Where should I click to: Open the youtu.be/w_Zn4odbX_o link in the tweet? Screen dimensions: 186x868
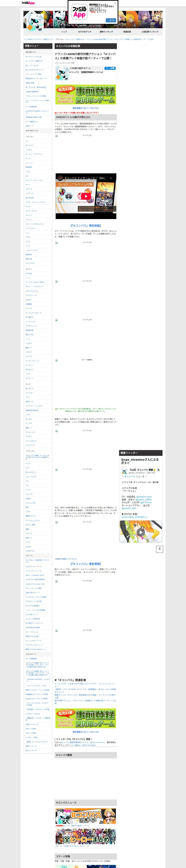[x=134, y=517]
